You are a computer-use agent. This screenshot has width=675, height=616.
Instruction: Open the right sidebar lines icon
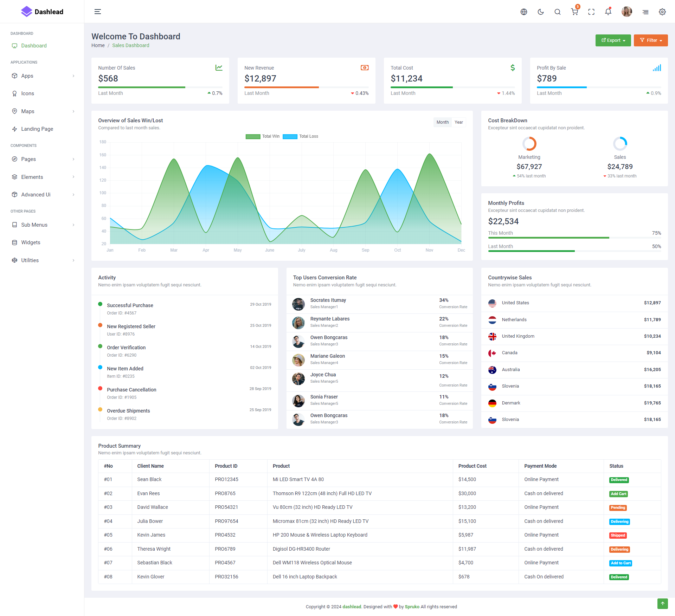point(645,12)
